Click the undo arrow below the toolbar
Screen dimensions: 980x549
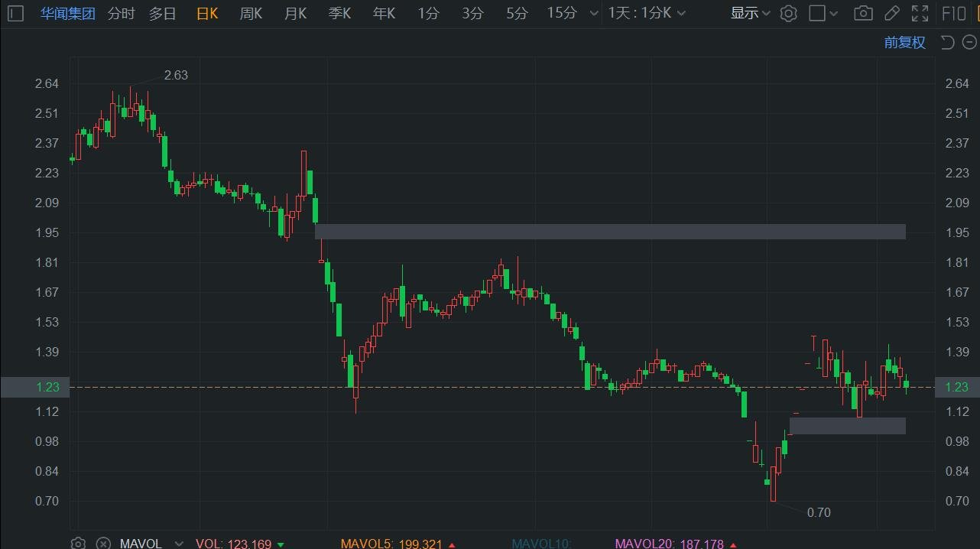tap(948, 42)
